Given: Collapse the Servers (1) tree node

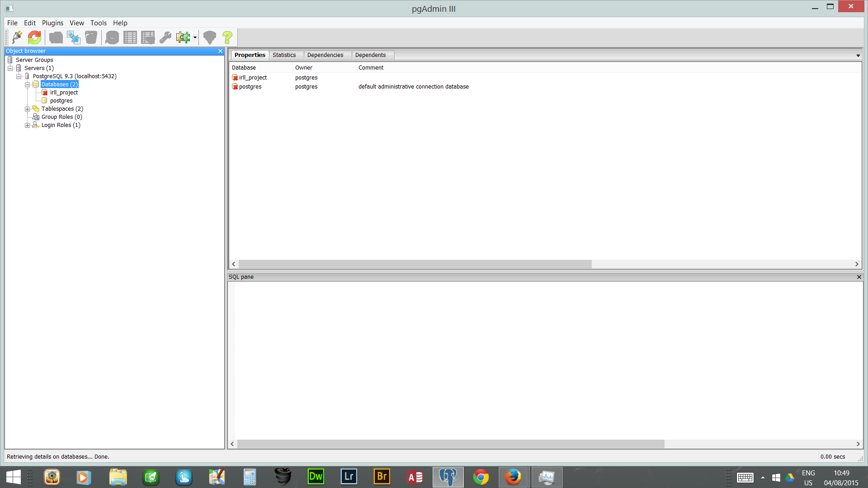Looking at the screenshot, I should click(10, 68).
